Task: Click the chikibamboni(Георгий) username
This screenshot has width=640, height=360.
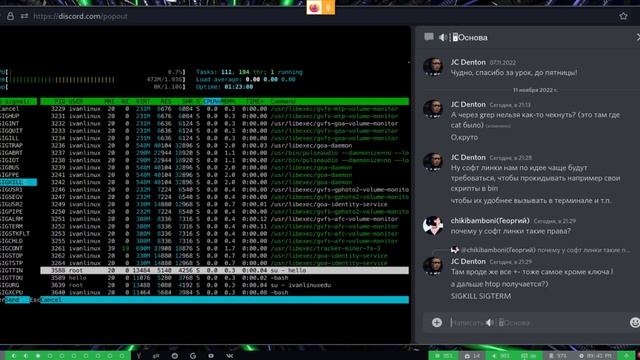Action: [490, 220]
